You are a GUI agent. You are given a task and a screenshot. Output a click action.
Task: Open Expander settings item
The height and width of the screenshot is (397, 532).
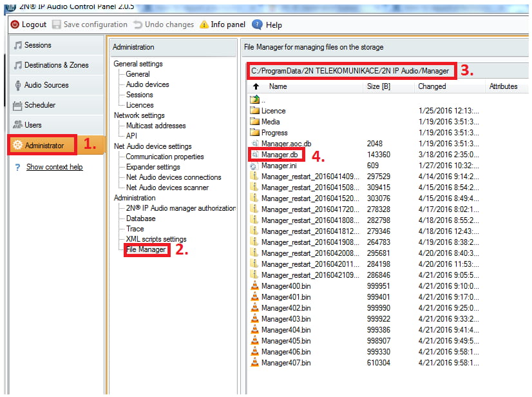click(153, 167)
